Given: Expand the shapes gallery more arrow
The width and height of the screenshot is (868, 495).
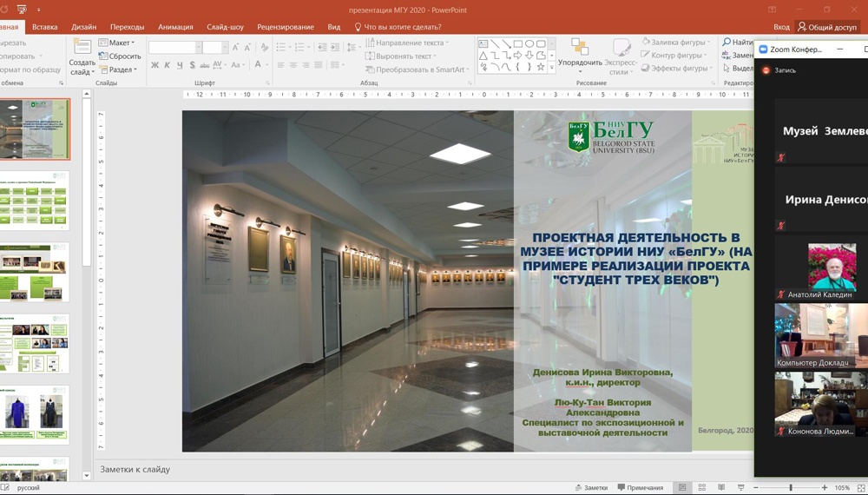Looking at the screenshot, I should 552,68.
